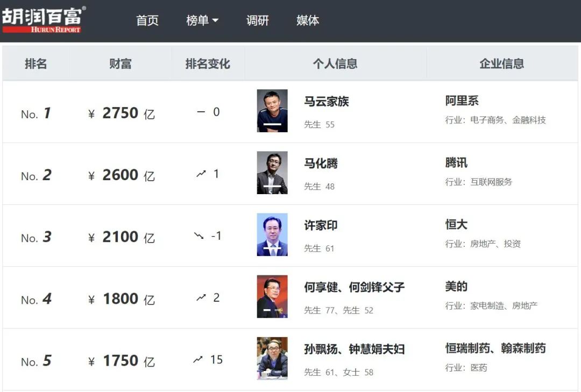
Task: Click the 腾讯 company name
Action: tap(456, 163)
